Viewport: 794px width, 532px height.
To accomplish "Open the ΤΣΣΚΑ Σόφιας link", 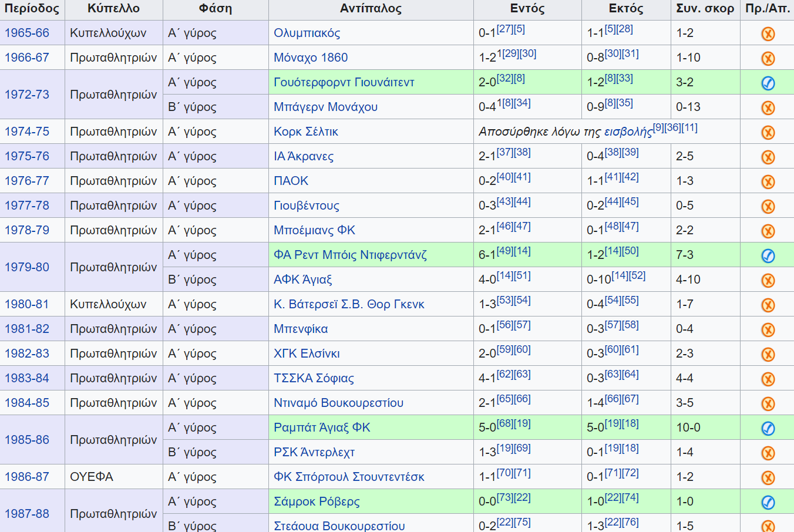I will 314,378.
